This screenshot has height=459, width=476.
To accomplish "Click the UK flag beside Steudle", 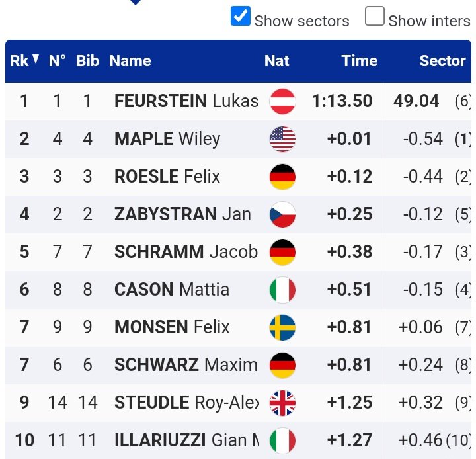I will point(282,403).
